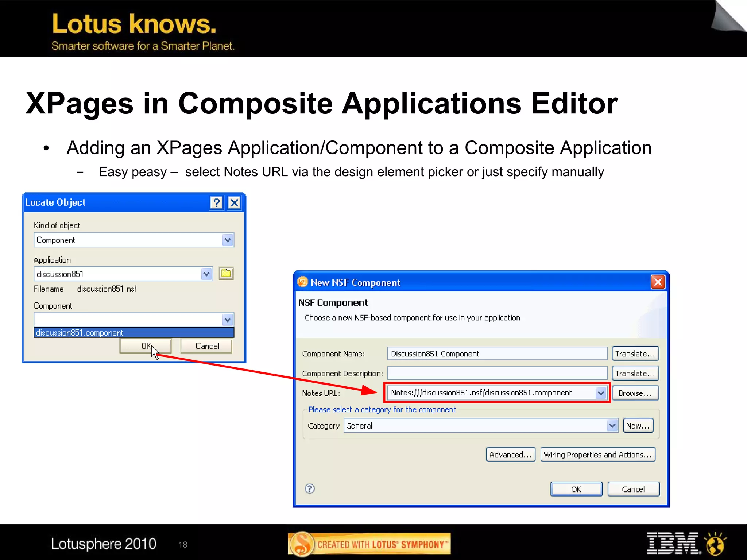The height and width of the screenshot is (560, 747).
Task: Click the slide number 18 in the footer
Action: (x=183, y=545)
